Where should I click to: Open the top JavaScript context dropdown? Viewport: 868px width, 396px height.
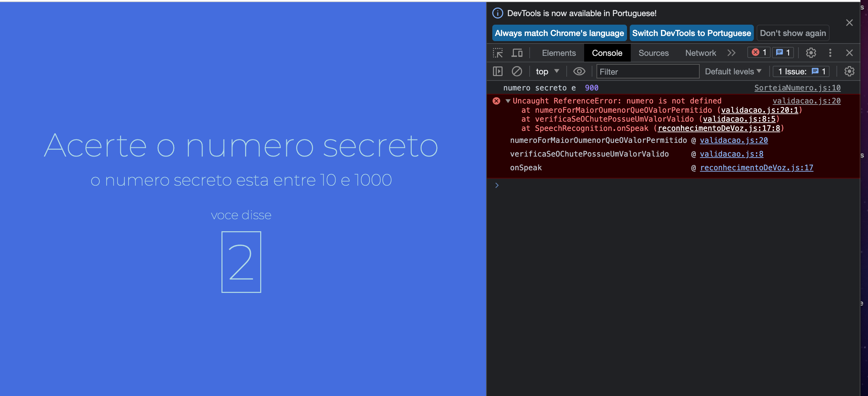[547, 71]
